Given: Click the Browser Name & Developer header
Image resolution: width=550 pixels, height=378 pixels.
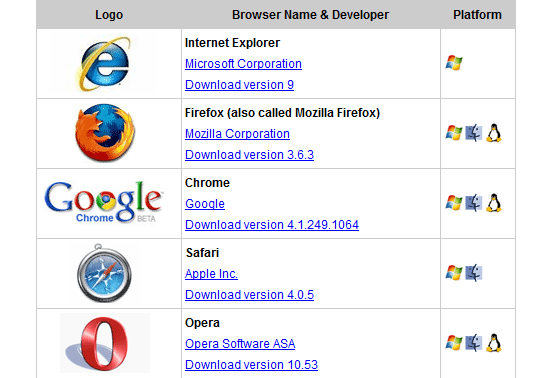Looking at the screenshot, I should [310, 15].
